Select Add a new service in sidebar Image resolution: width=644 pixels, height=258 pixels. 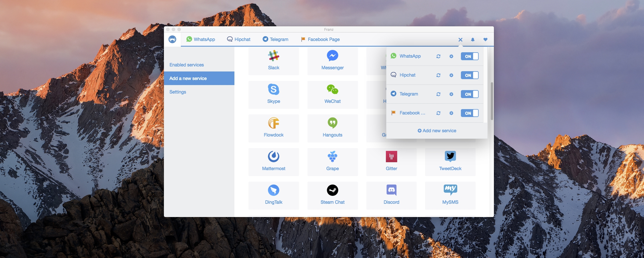pos(199,78)
